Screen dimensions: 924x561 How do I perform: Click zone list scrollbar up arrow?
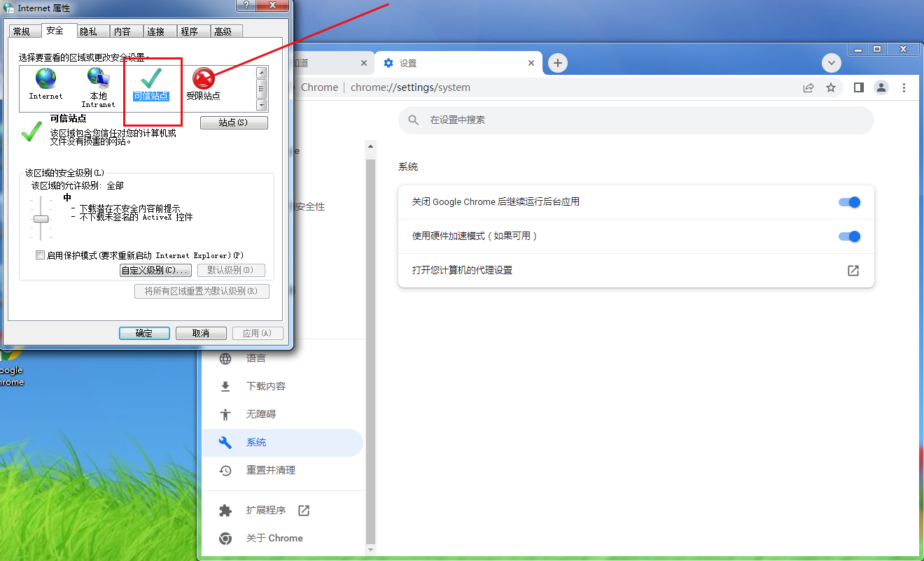click(x=262, y=72)
